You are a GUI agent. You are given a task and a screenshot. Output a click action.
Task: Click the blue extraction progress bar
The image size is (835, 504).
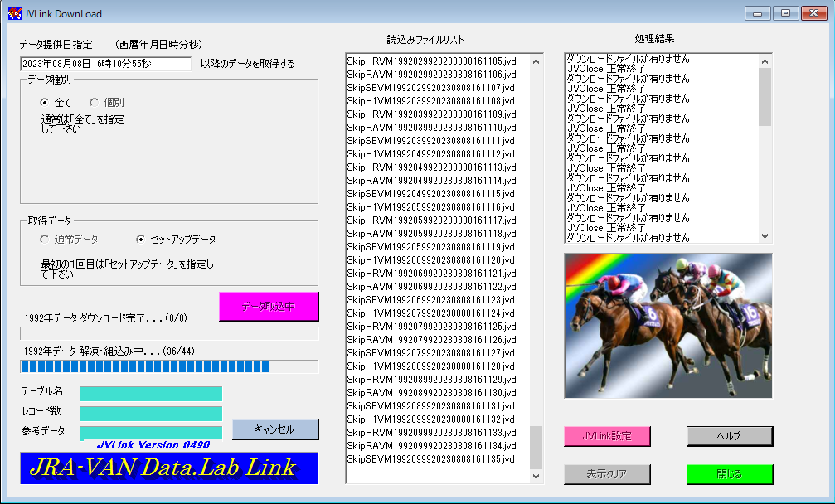(169, 366)
